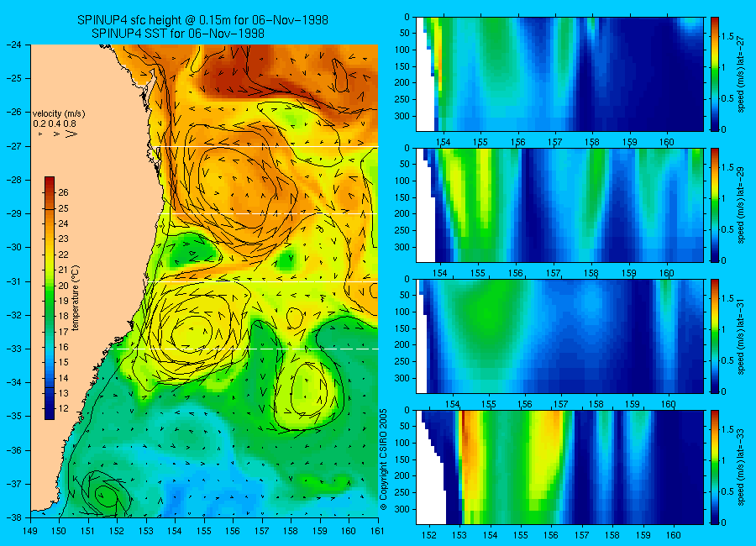Click the "-24" latitude tick on the map axis
Image resolution: width=756 pixels, height=546 pixels.
(x=14, y=45)
